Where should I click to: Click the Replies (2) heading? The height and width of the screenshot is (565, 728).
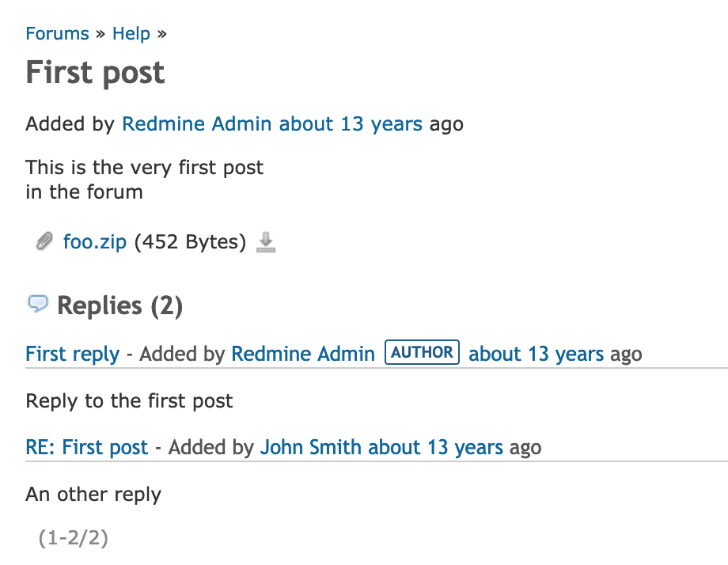[119, 305]
